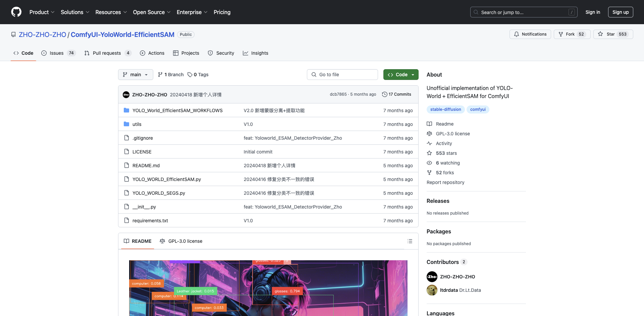
Task: Click the pulse icon beside Activity
Action: [x=429, y=143]
